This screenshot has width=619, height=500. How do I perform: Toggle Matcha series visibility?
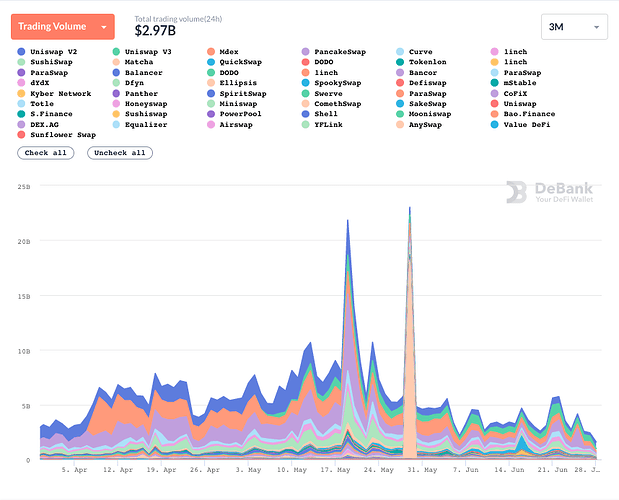pos(133,62)
